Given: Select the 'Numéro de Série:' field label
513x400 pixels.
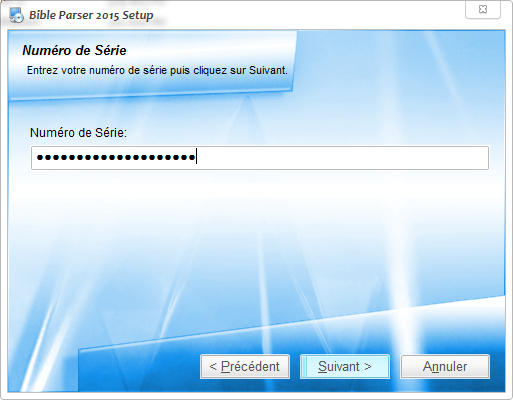Looking at the screenshot, I should [x=78, y=133].
